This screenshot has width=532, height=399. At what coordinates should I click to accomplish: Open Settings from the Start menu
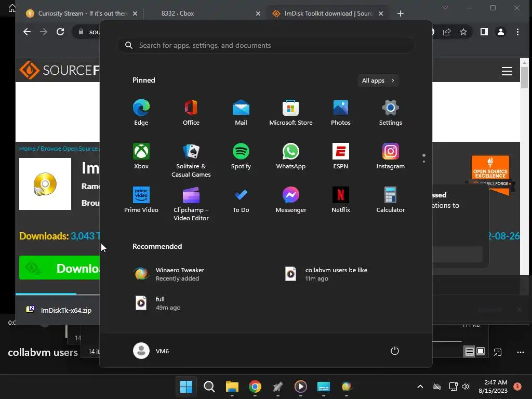[x=391, y=113]
